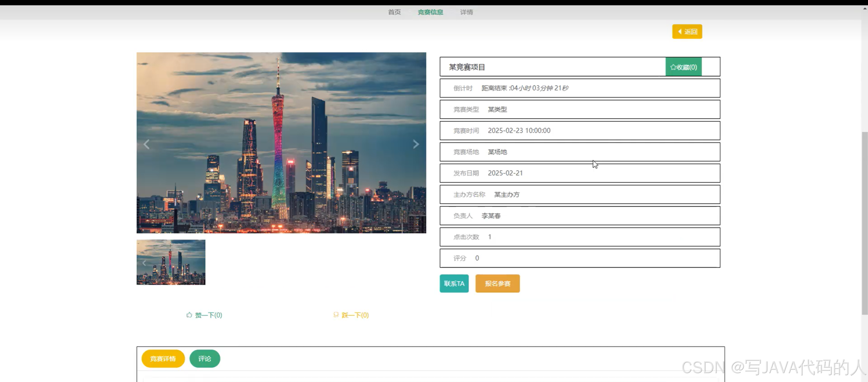Click the next image carousel arrow
Viewport: 868px width, 382px height.
pyautogui.click(x=416, y=144)
